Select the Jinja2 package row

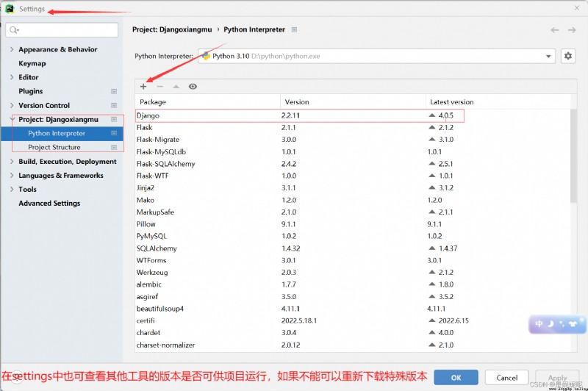click(x=353, y=188)
